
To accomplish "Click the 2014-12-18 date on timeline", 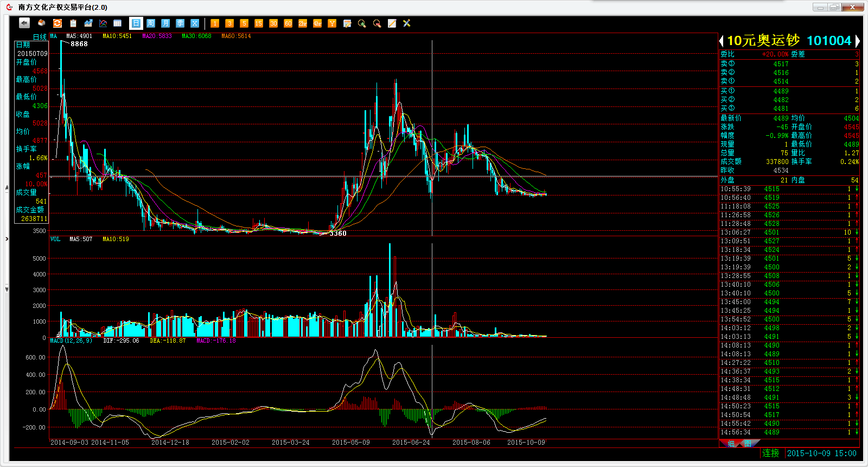I will [170, 443].
